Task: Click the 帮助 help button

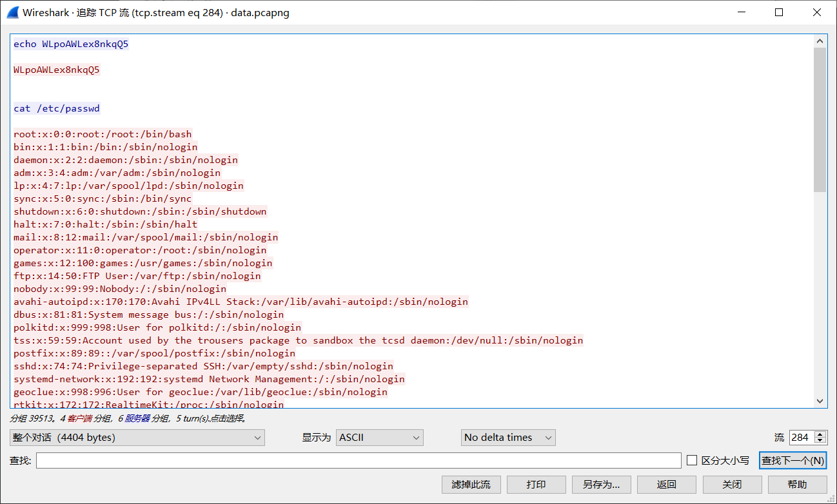Action: coord(798,485)
